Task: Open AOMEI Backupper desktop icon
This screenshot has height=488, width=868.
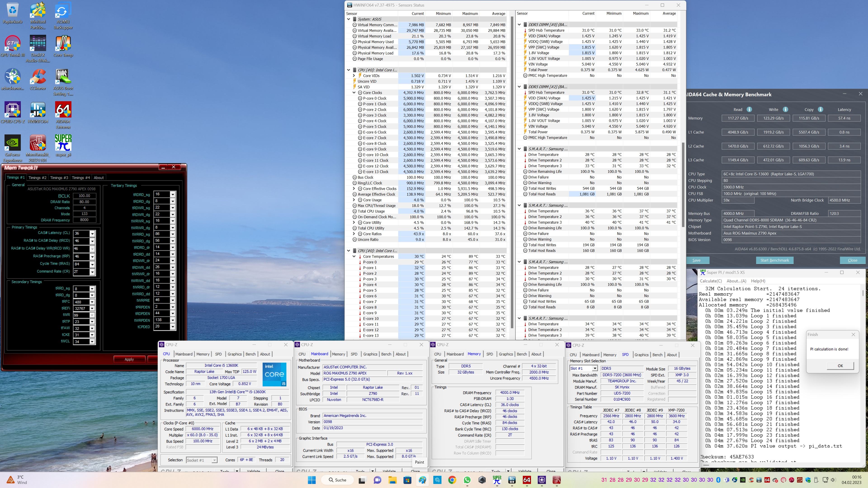Action: [x=63, y=16]
